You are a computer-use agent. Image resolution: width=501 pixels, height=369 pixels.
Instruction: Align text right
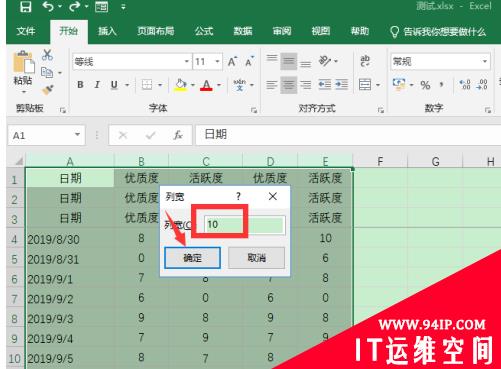pyautogui.click(x=305, y=85)
